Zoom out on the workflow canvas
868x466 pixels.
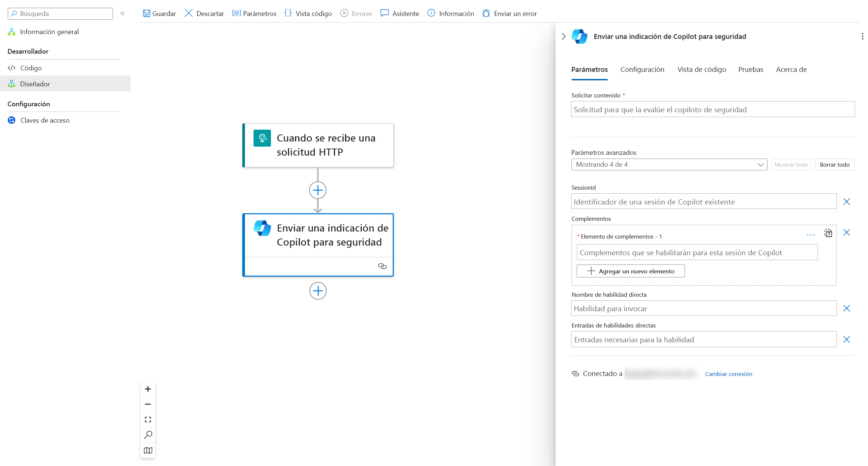[148, 404]
